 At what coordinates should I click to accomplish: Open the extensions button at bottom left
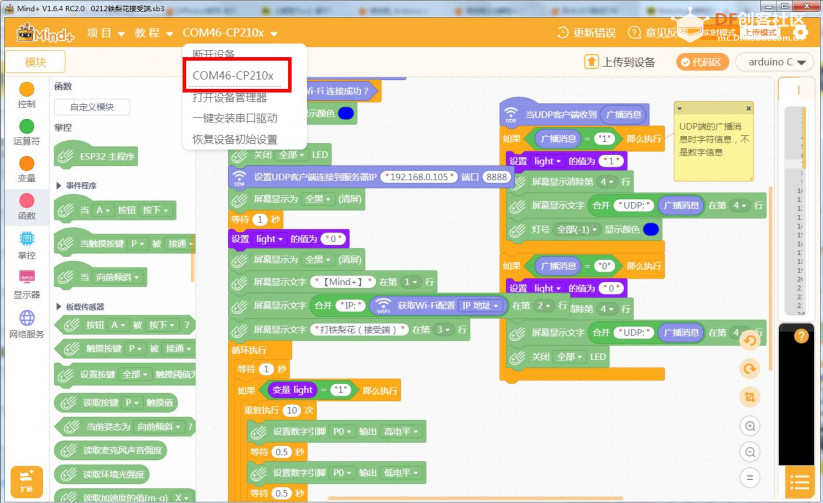26,481
